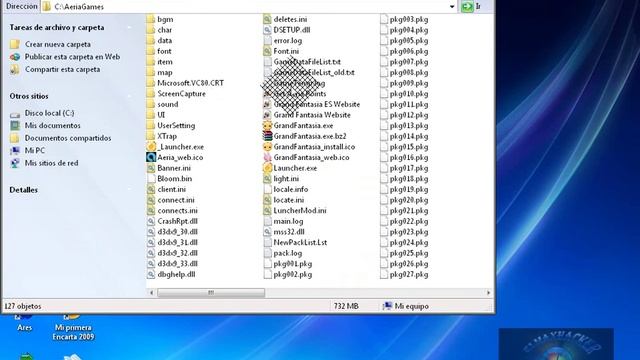This screenshot has width=640, height=360.
Task: Click Crear nueva carpeta
Action: point(58,44)
